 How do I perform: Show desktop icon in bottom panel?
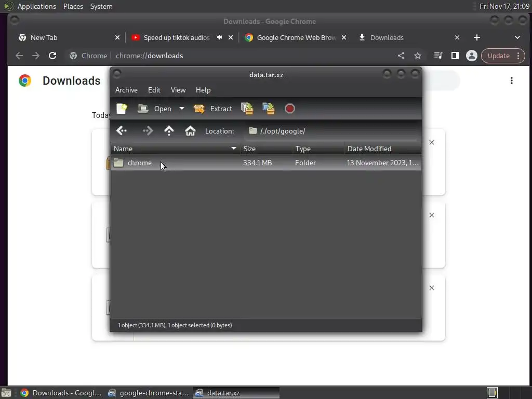coord(6,393)
